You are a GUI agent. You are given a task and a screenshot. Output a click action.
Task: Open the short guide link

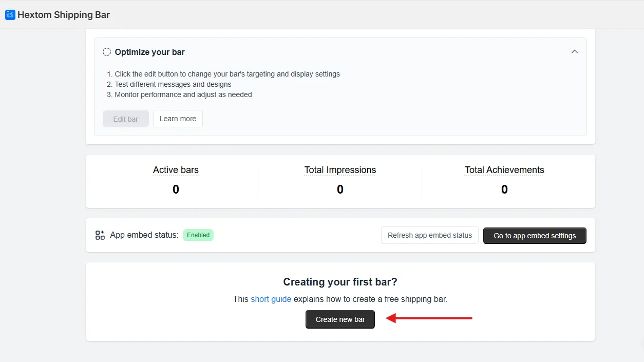271,299
